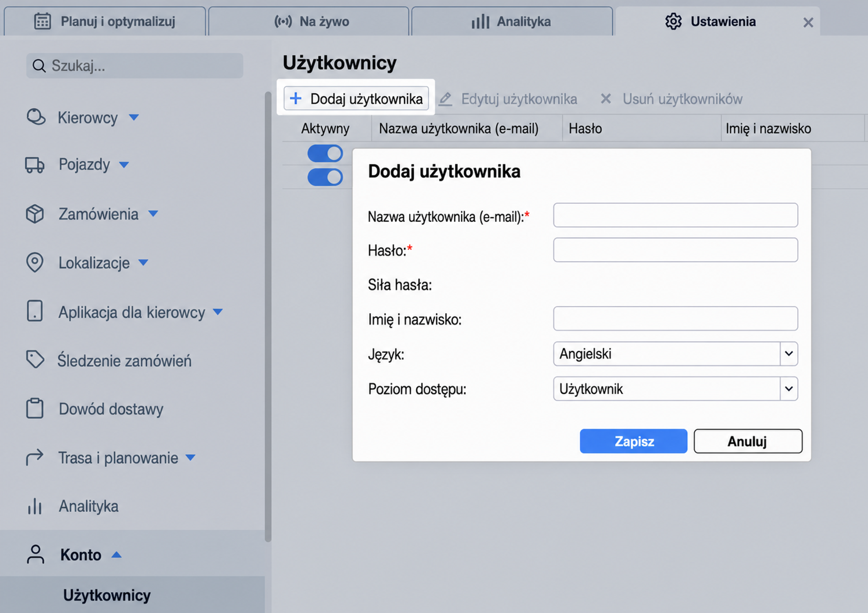Viewport: 868px width, 613px height.
Task: Click the Nazwa użytkownika (e-mail) input field
Action: (x=675, y=215)
